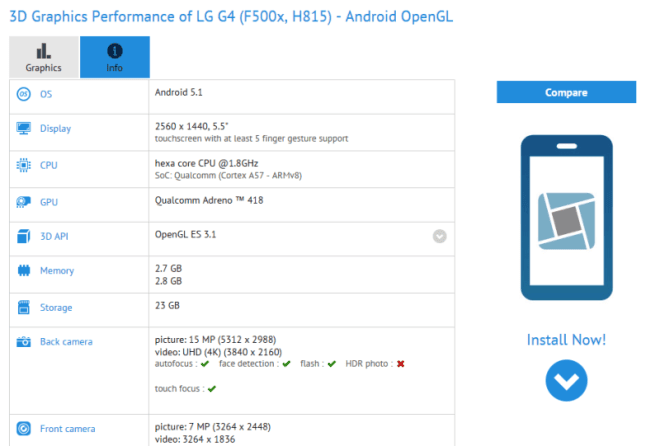
Task: Open the GPU label link
Action: point(49,202)
